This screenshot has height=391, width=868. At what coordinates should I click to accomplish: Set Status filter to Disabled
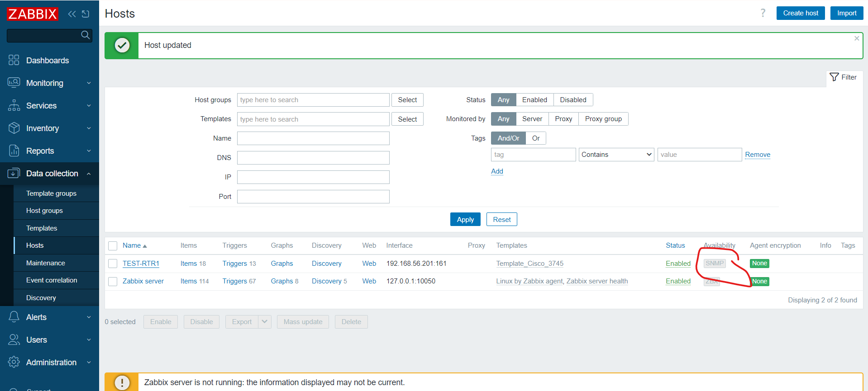(x=573, y=100)
